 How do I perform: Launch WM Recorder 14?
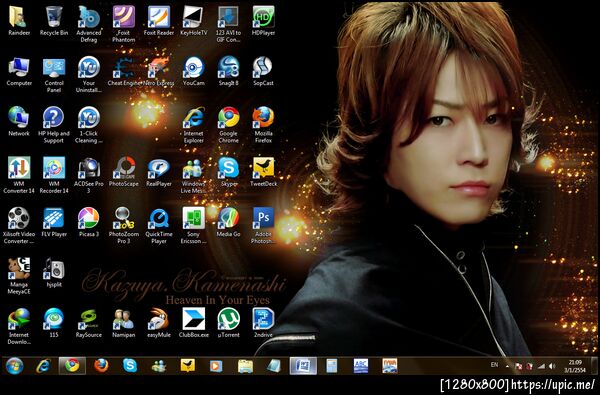coord(54,175)
